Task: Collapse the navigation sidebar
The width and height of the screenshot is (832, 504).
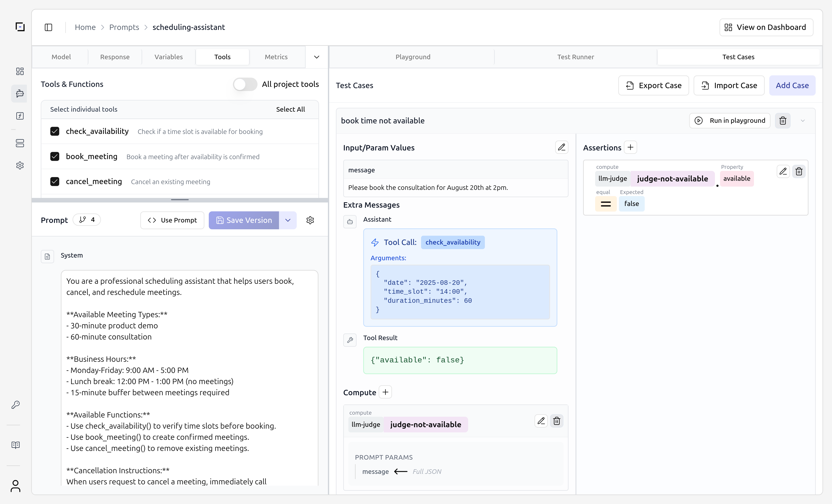Action: click(x=48, y=27)
